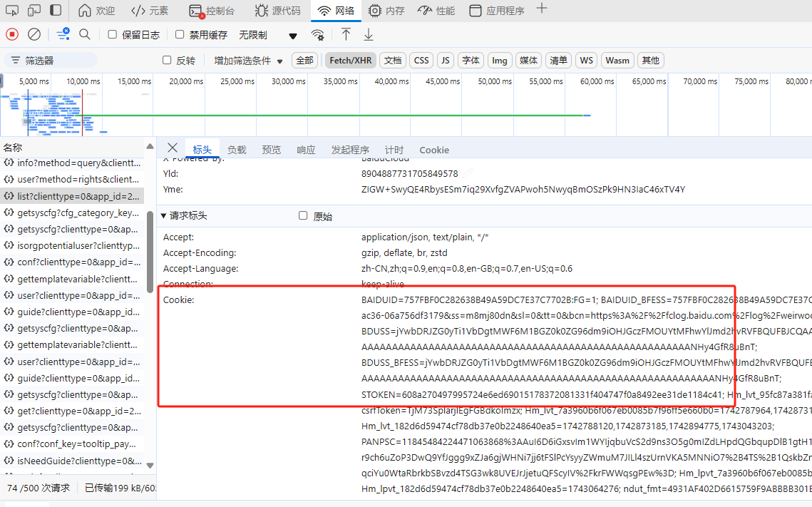Open the 内存 panel
Viewport: 812px width, 507px height.
386,11
